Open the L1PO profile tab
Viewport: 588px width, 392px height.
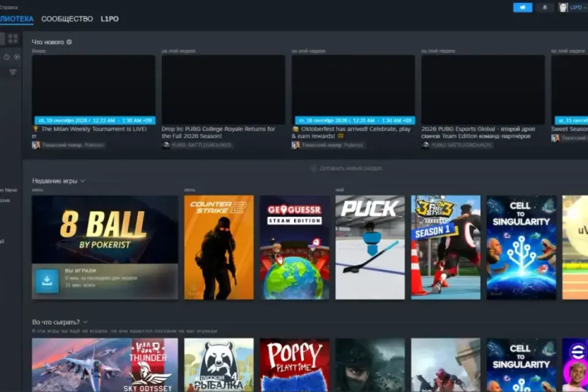[110, 19]
